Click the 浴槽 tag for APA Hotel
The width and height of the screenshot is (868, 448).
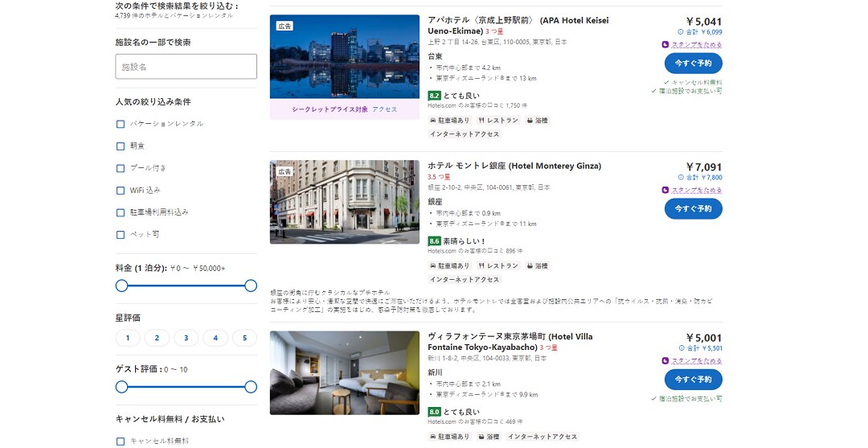point(538,120)
